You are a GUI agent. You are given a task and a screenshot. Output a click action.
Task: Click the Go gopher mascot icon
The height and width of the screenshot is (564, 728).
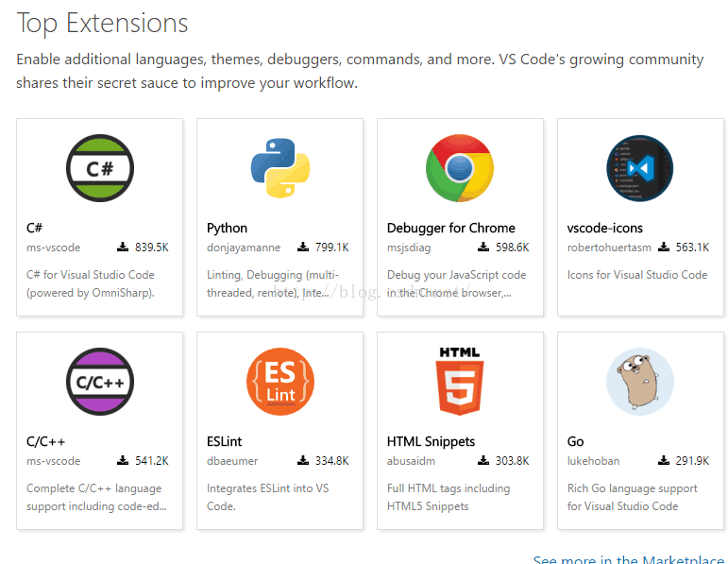click(640, 382)
